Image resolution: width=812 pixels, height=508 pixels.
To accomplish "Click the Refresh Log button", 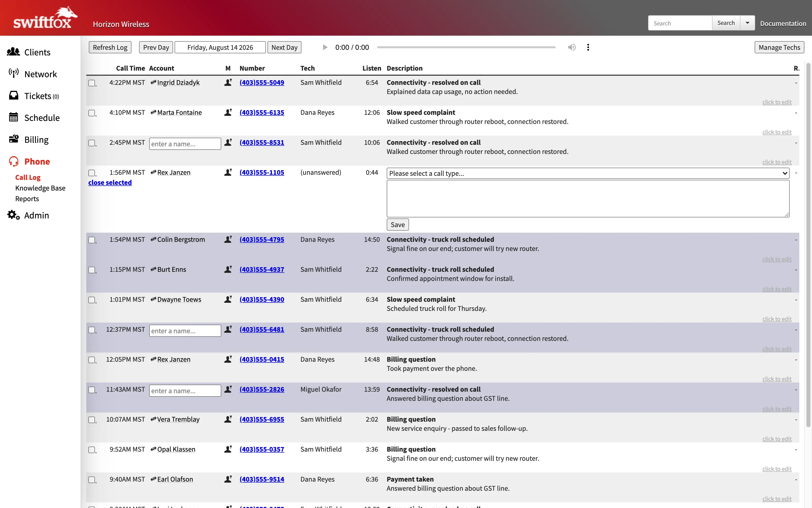I will coord(110,47).
